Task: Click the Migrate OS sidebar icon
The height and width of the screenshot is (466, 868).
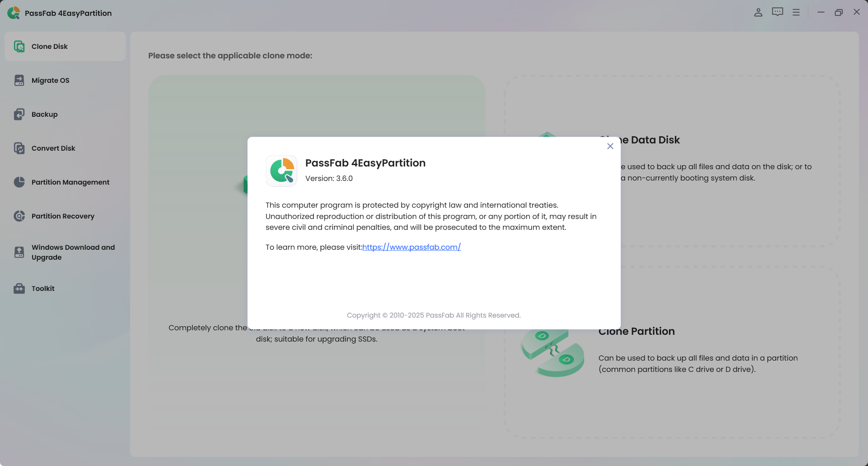Action: pyautogui.click(x=19, y=80)
